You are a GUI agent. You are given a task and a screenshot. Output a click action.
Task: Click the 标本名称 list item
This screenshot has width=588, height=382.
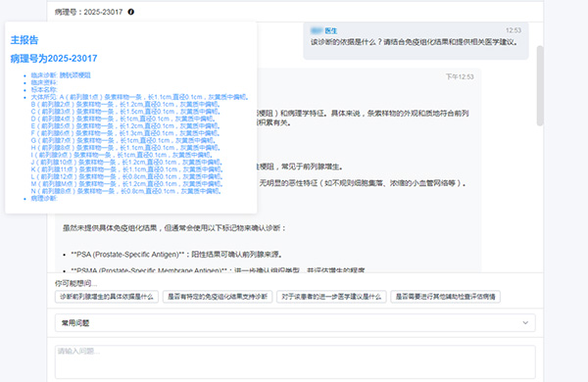point(44,89)
